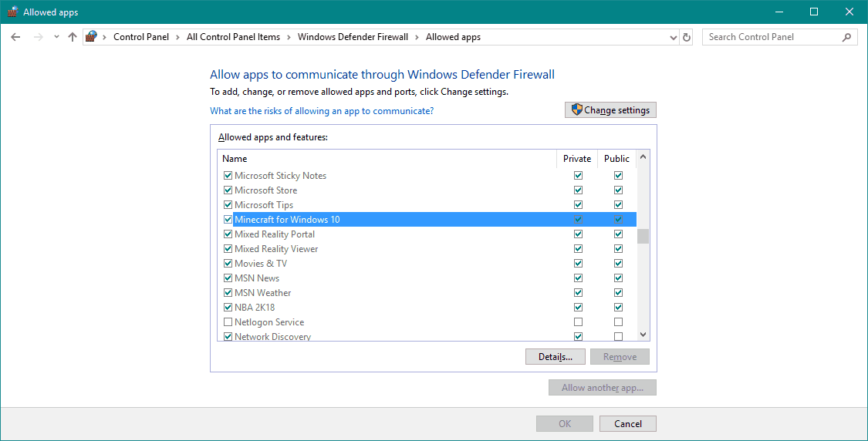Toggle the Private checkbox for NBA 2K18
The image size is (868, 441).
point(578,308)
